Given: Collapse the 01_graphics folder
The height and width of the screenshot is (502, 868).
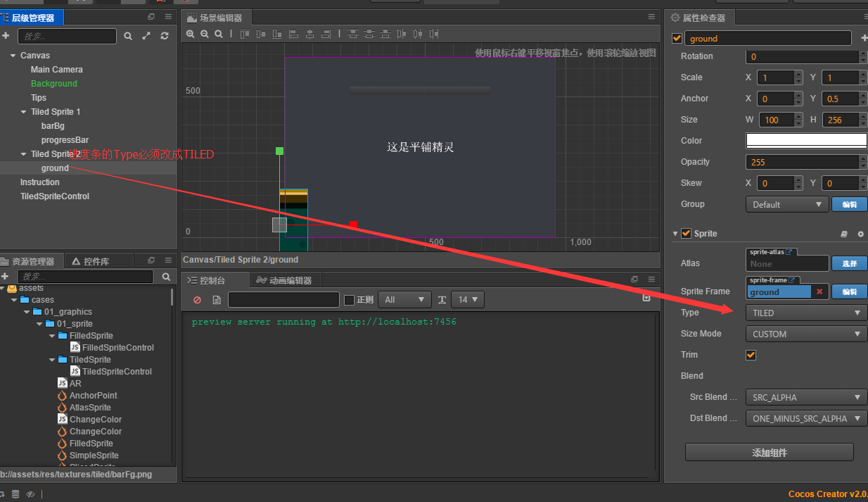Looking at the screenshot, I should pyautogui.click(x=27, y=312).
